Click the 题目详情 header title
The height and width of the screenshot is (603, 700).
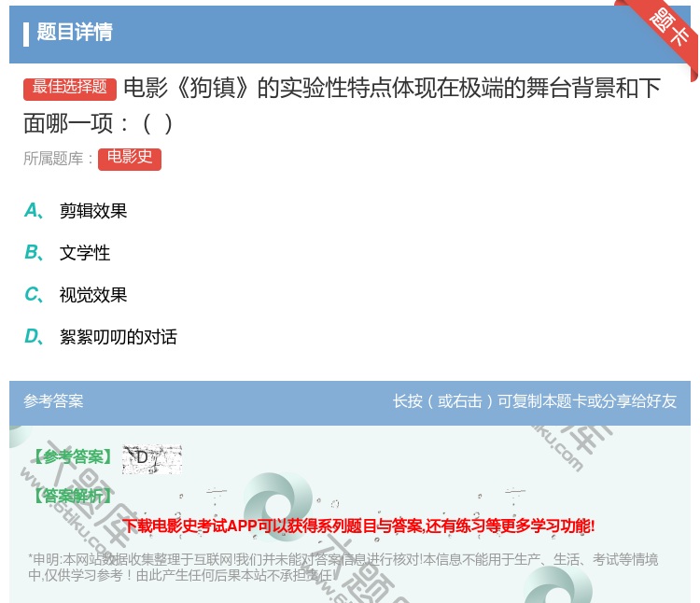point(75,32)
